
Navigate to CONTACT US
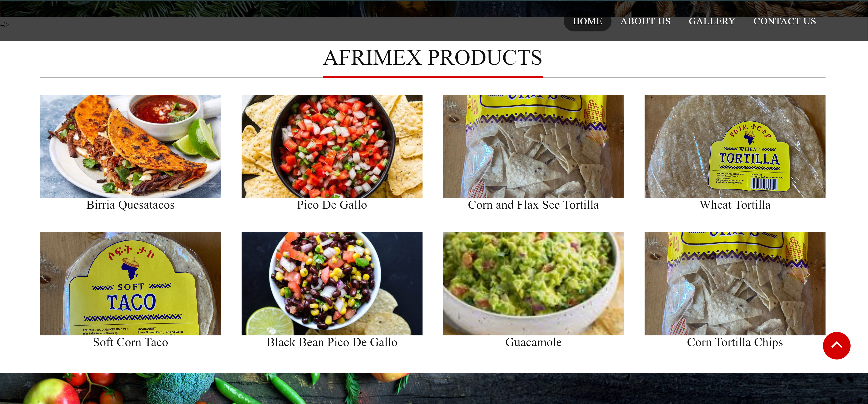point(784,21)
